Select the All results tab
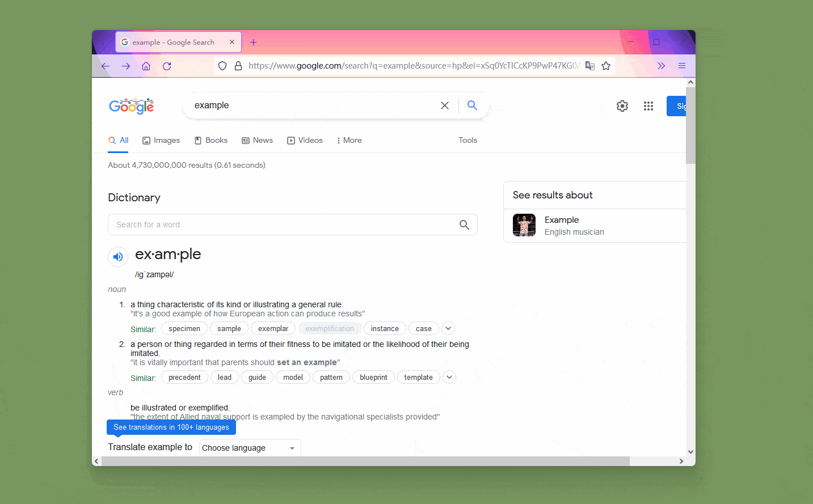The image size is (813, 504). point(119,141)
